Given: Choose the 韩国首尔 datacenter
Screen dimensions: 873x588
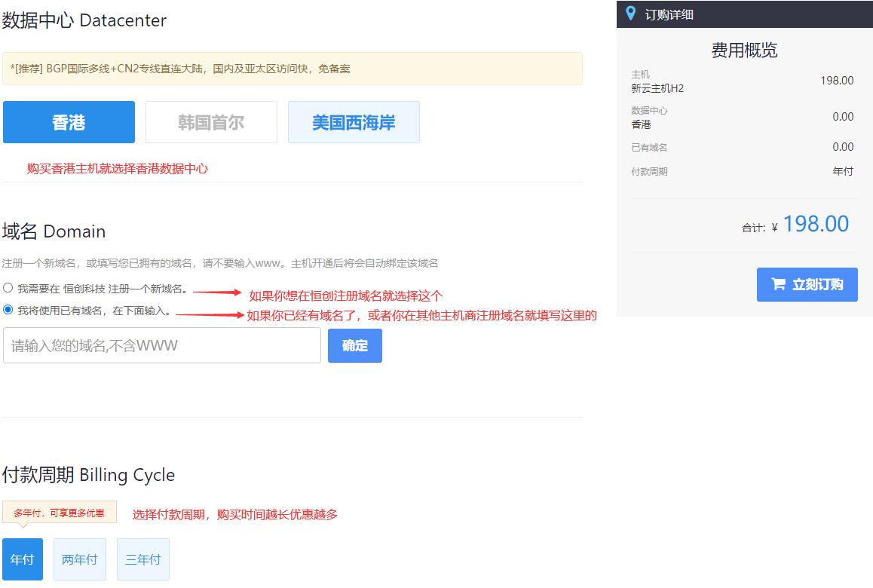Looking at the screenshot, I should (211, 122).
